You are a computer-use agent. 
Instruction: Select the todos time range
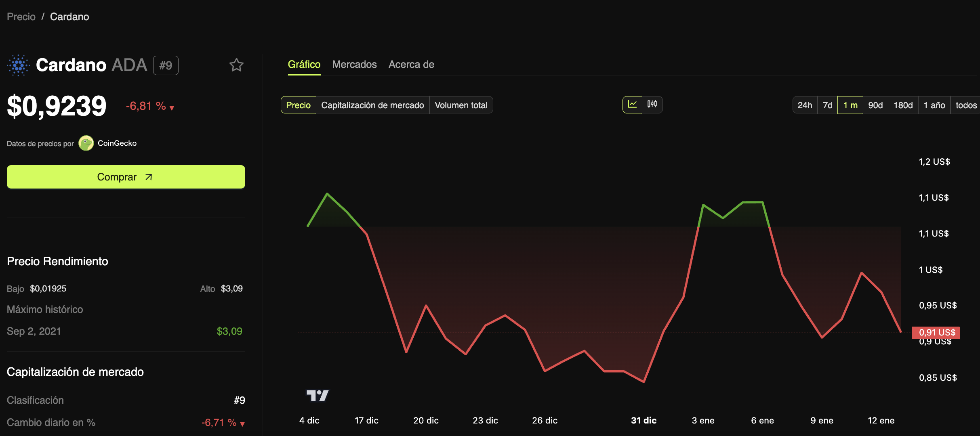pos(966,105)
